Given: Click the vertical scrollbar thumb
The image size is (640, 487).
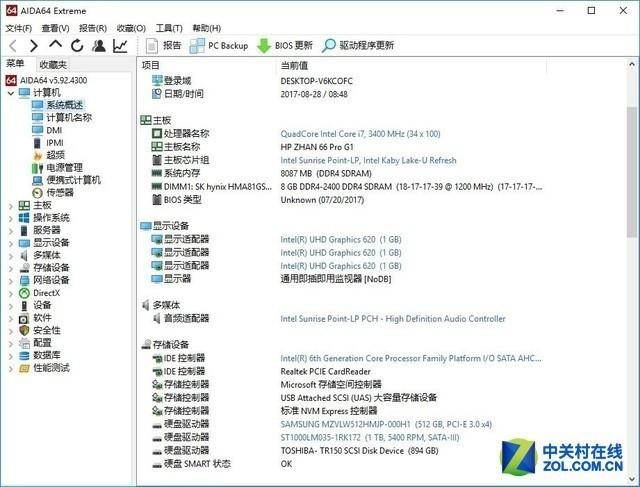Looking at the screenshot, I should 632,171.
